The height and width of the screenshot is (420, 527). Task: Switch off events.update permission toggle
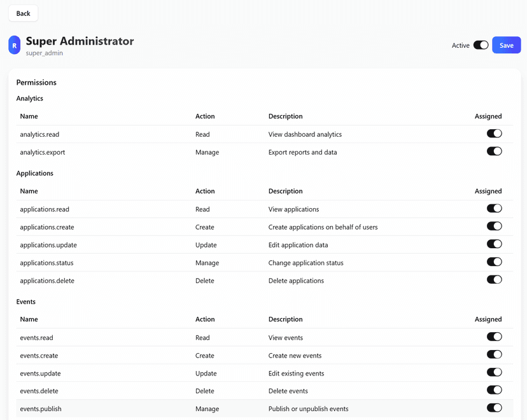[494, 373]
